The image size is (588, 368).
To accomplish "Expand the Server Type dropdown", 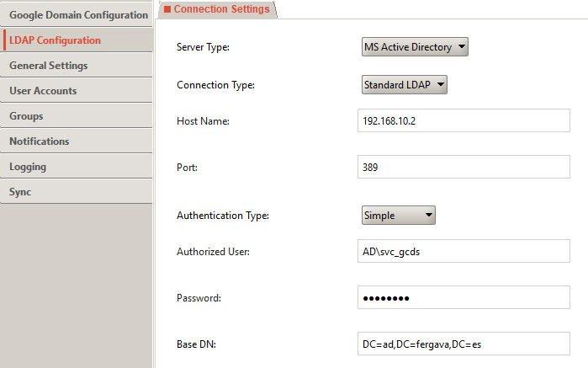I will (x=415, y=47).
